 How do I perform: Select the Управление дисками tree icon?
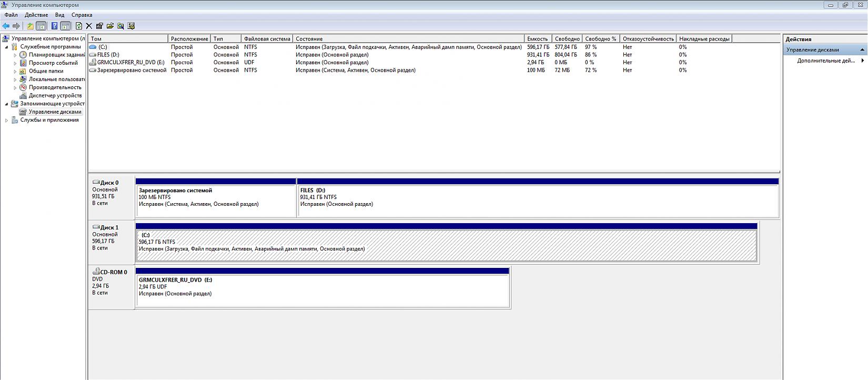click(23, 112)
